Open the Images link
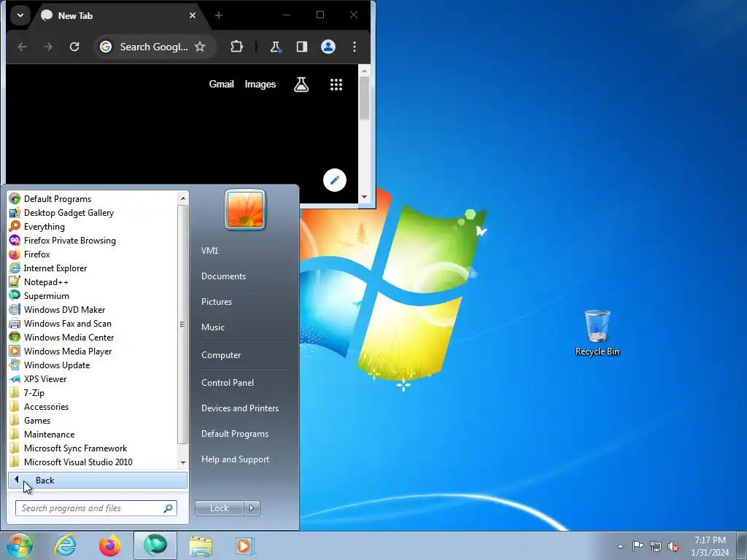The height and width of the screenshot is (560, 747). click(x=260, y=85)
